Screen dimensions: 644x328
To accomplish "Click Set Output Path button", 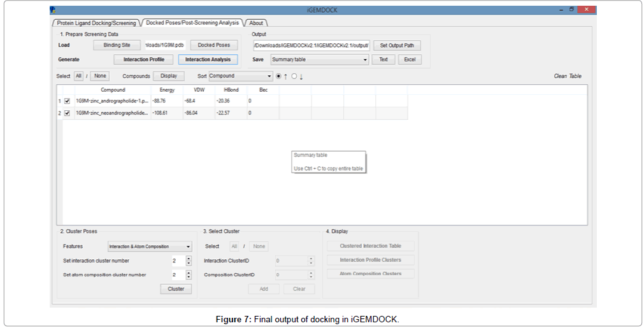I will pyautogui.click(x=397, y=46).
